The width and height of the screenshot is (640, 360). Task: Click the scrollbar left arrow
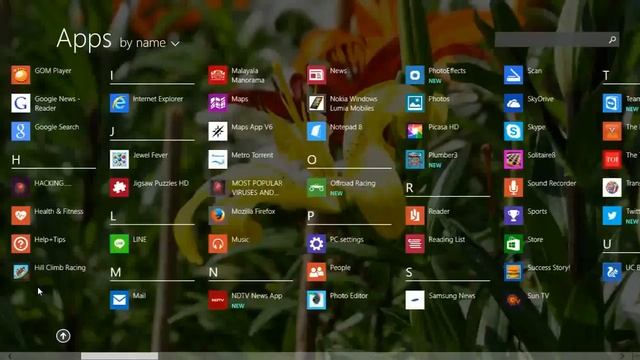coord(10,356)
